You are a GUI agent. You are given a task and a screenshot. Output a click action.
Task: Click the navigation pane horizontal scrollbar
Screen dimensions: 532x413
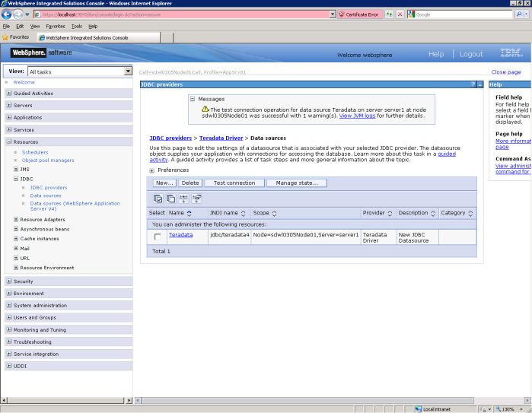click(66, 400)
